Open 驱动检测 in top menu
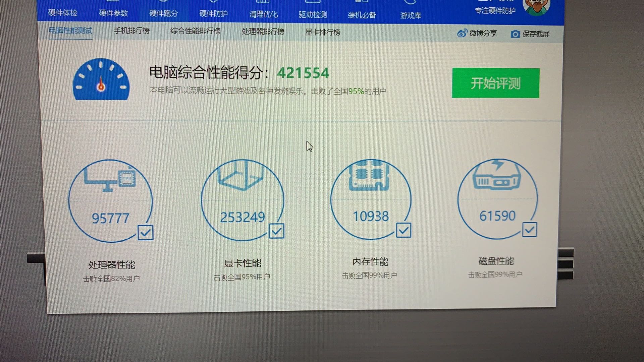Image resolution: width=644 pixels, height=362 pixels. (x=312, y=14)
